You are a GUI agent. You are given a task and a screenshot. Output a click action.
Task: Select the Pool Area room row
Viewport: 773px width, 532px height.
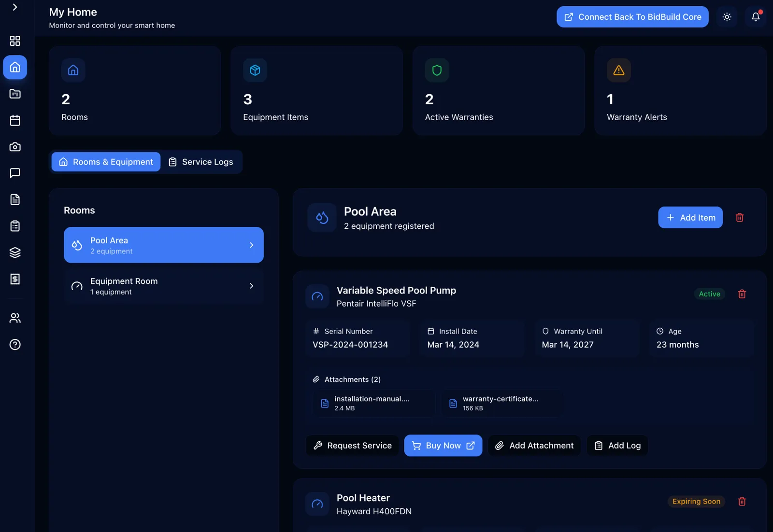(x=164, y=245)
